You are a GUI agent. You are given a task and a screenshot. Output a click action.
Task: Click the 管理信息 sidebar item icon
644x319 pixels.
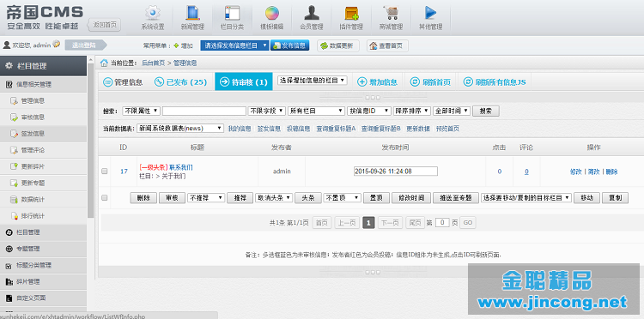[x=14, y=101]
